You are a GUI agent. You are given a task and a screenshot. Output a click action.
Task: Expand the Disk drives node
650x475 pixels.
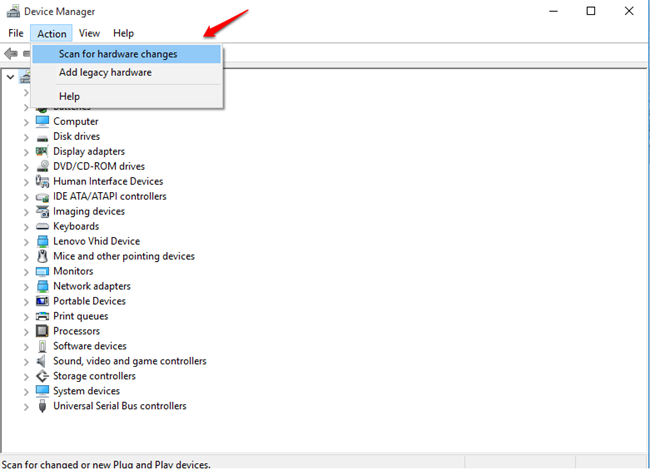click(27, 136)
